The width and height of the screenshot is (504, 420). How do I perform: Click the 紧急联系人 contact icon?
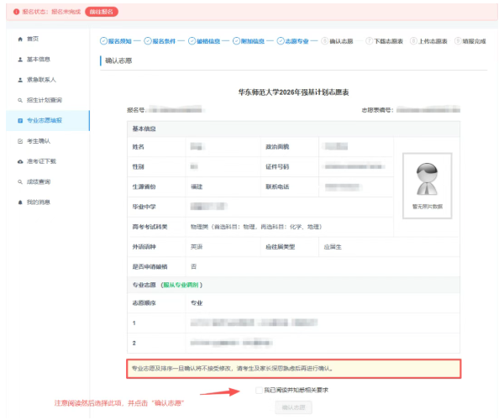point(20,80)
